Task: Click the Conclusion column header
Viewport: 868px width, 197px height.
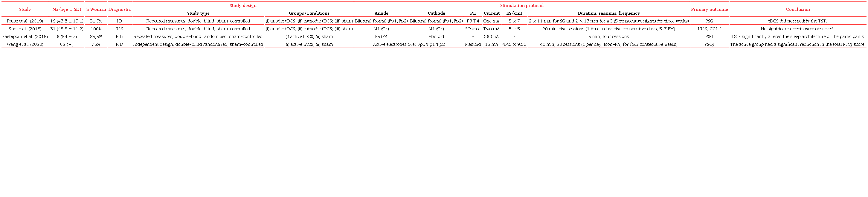Action: coord(797,10)
